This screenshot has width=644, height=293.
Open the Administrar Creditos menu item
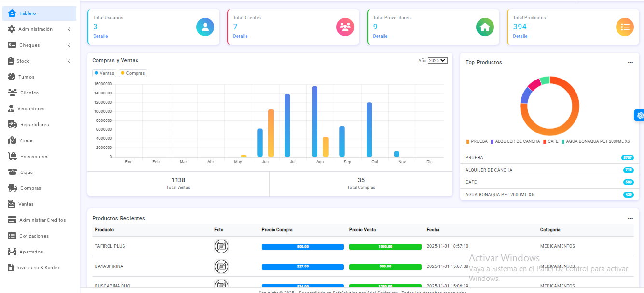(x=42, y=220)
